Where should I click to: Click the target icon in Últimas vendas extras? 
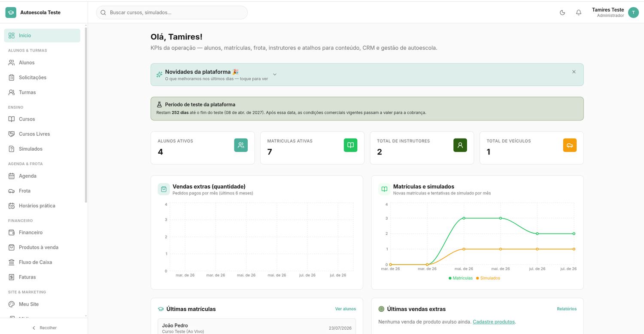click(381, 309)
